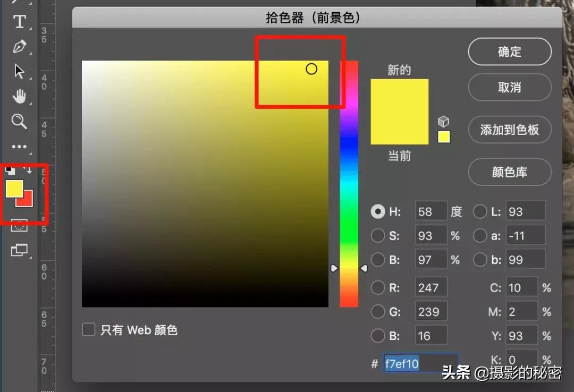Enable the 只有 Web 颜色 checkbox

88,329
